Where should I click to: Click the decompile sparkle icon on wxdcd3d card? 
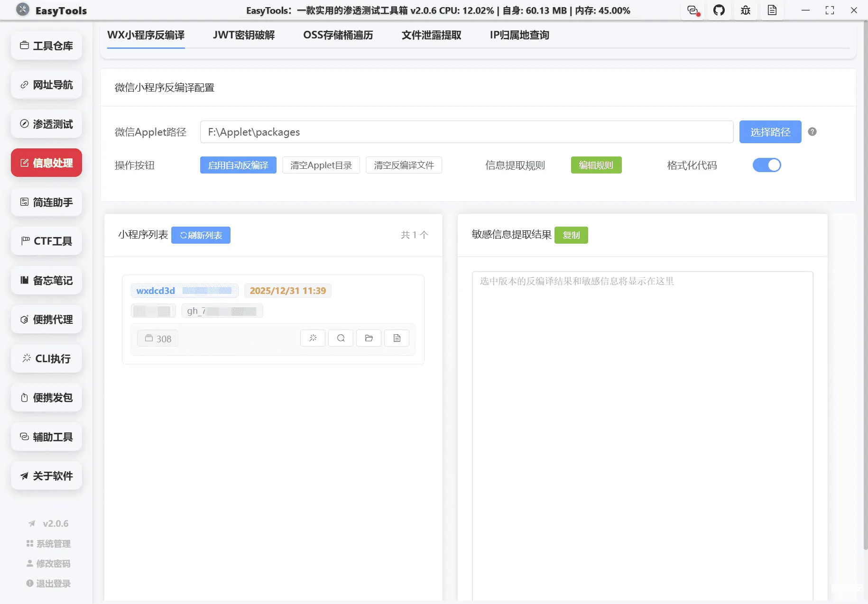pos(313,338)
